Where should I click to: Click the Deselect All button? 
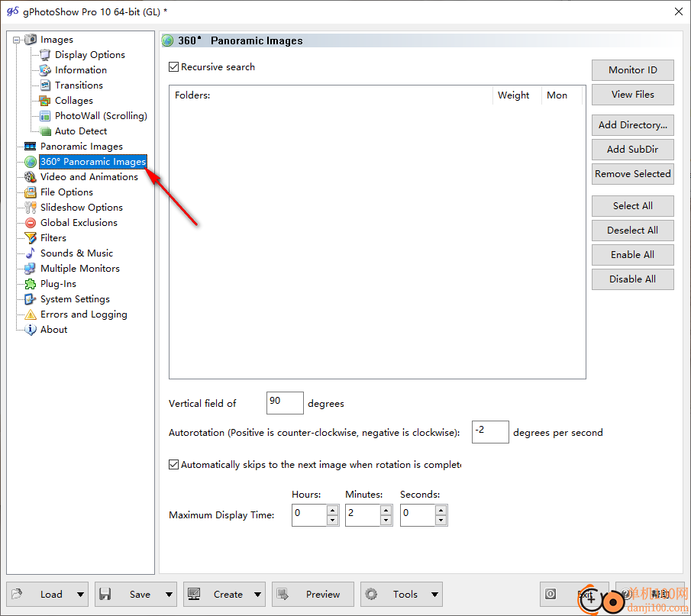633,231
